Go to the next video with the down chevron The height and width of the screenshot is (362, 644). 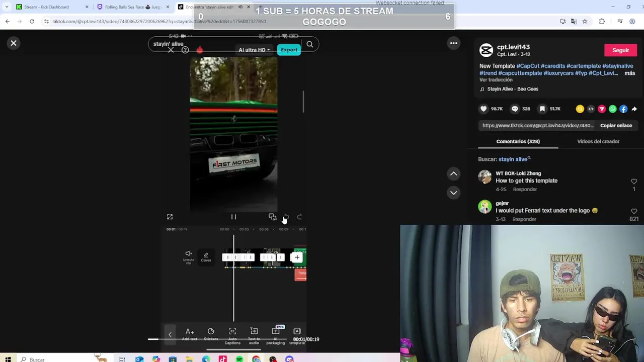click(x=453, y=193)
